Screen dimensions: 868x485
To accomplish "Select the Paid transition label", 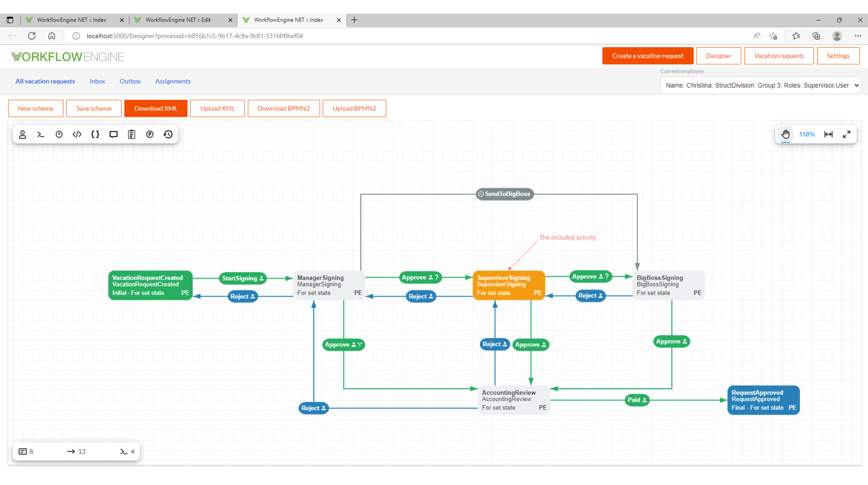I will (637, 400).
